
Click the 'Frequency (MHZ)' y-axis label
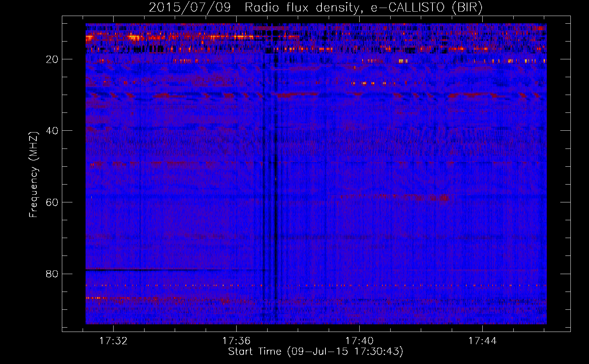(33, 175)
